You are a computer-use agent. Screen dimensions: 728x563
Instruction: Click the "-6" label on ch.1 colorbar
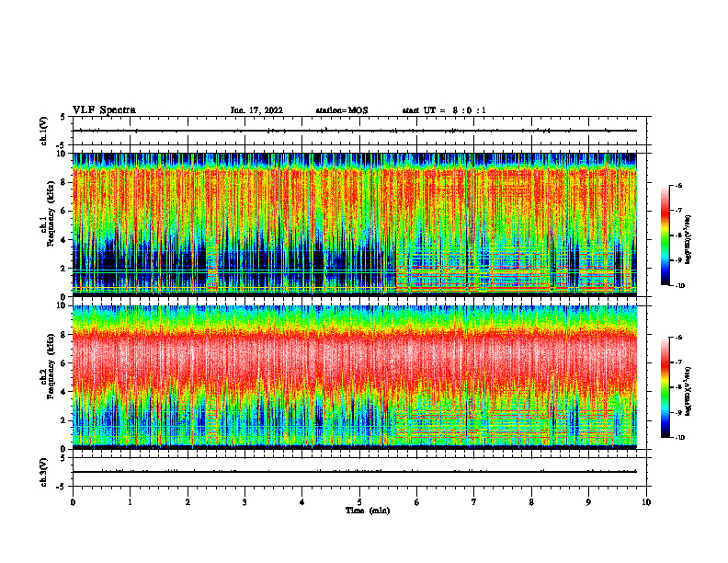coord(679,185)
